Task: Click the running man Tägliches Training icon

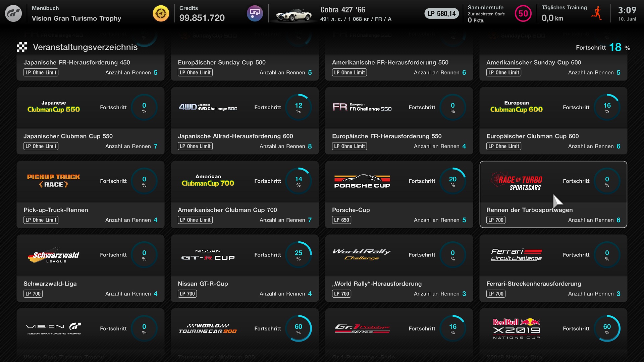Action: [x=597, y=13]
